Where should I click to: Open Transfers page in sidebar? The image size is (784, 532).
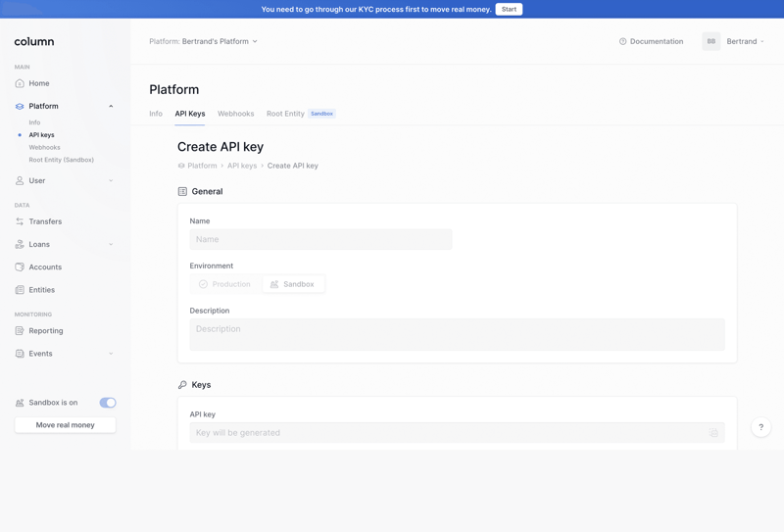tap(45, 221)
